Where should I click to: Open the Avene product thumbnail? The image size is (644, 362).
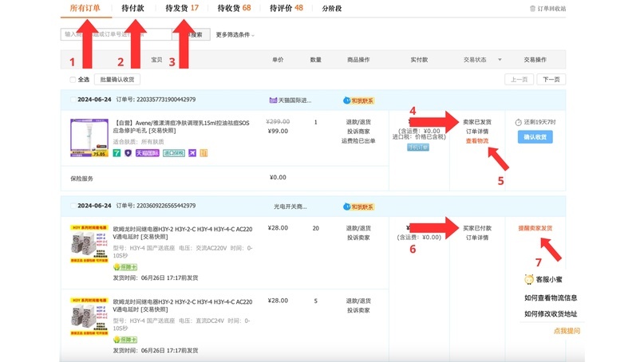89,137
